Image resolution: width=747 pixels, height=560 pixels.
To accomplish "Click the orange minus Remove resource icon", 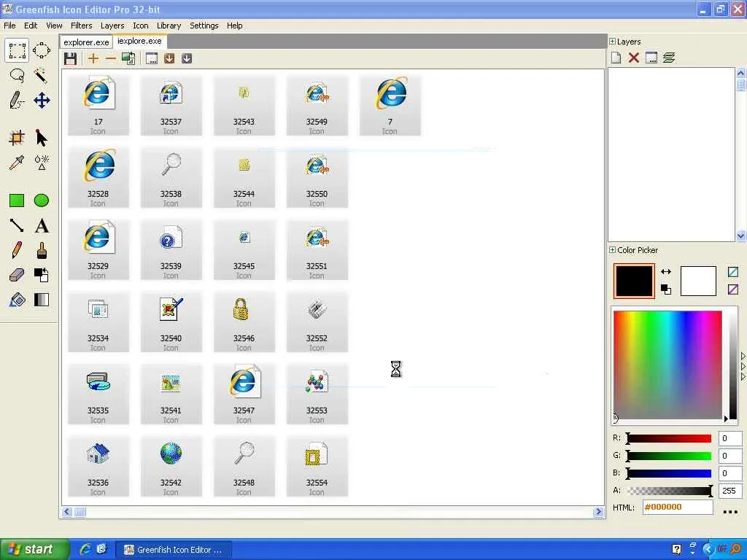I will [x=111, y=58].
